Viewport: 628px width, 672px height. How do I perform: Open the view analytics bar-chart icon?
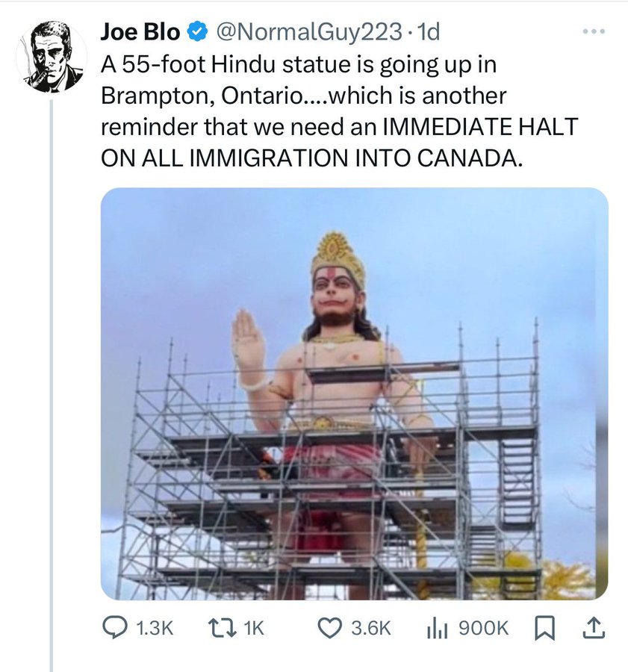pos(436,629)
